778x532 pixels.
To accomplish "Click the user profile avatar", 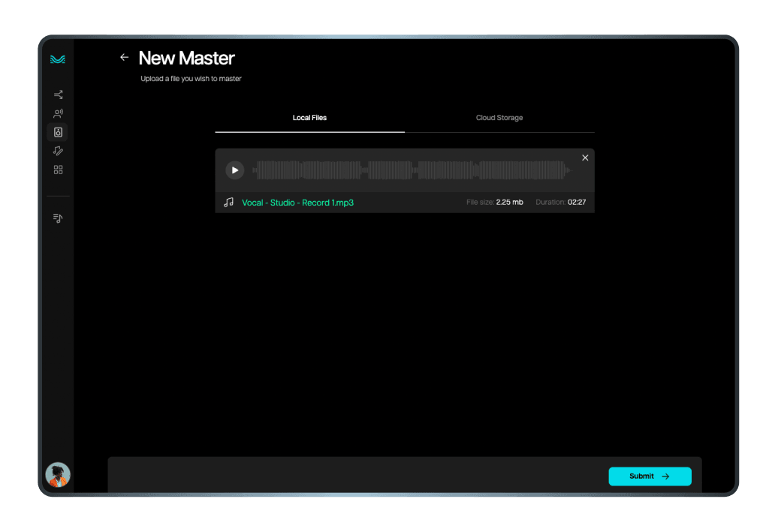I will pos(58,474).
